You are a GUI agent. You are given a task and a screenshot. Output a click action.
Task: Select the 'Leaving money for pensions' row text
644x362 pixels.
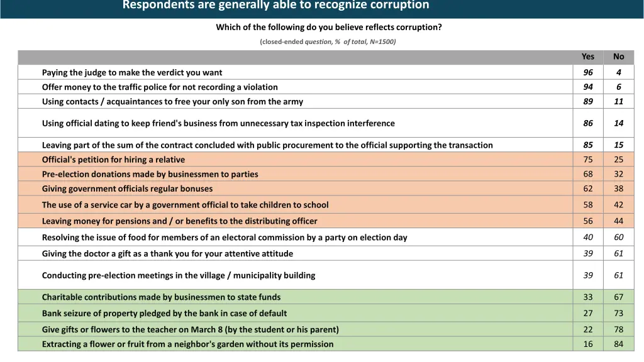tap(179, 221)
